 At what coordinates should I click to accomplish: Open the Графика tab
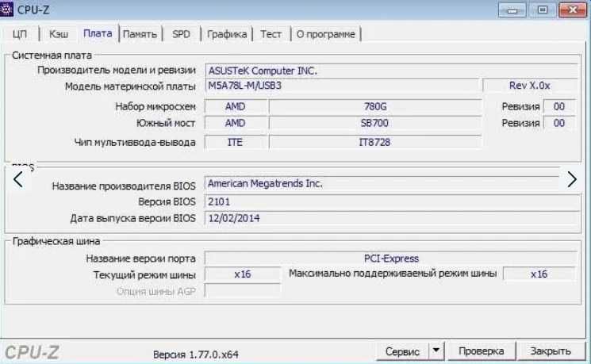coord(227,34)
